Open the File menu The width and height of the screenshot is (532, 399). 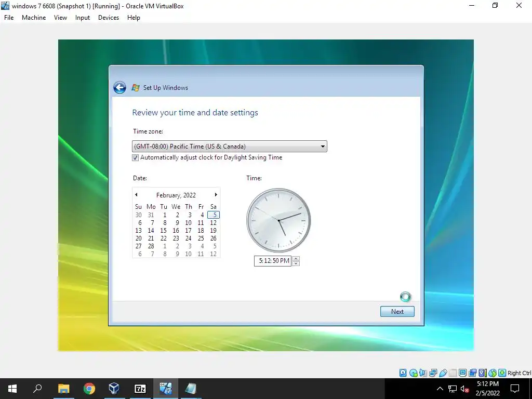point(9,18)
